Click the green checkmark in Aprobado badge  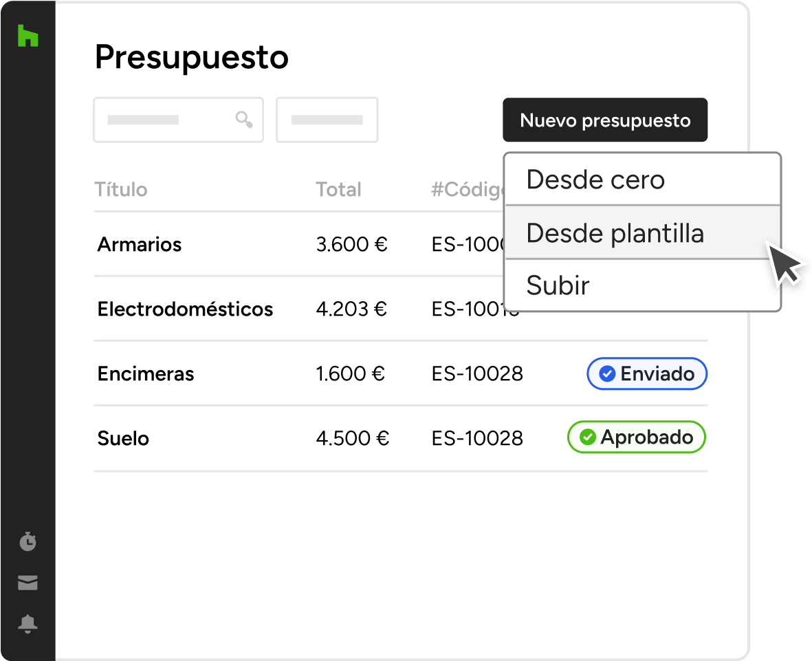[588, 437]
